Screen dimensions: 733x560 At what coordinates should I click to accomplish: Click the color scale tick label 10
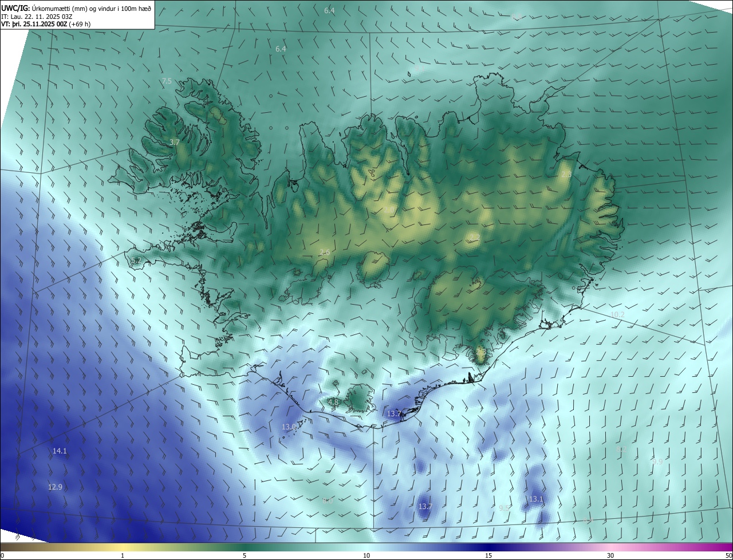pos(366,555)
